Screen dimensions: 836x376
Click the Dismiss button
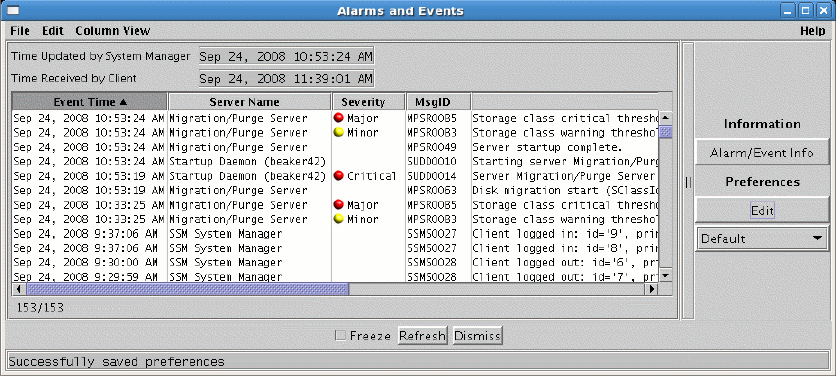[x=477, y=335]
